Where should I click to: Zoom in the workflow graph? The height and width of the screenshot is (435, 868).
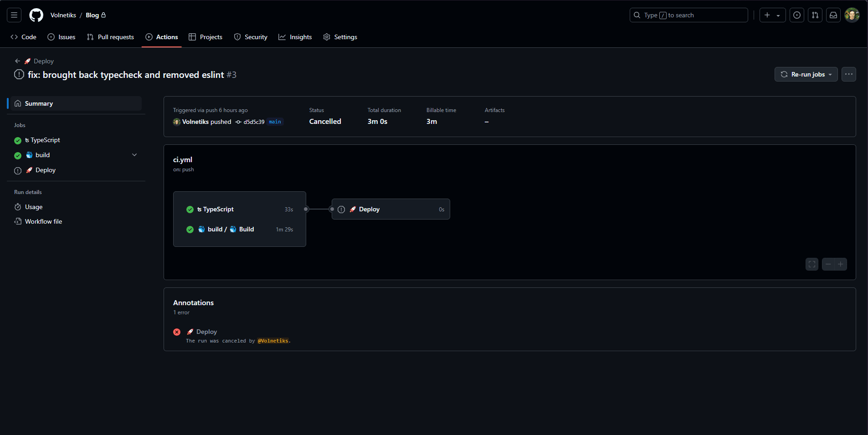pyautogui.click(x=841, y=264)
